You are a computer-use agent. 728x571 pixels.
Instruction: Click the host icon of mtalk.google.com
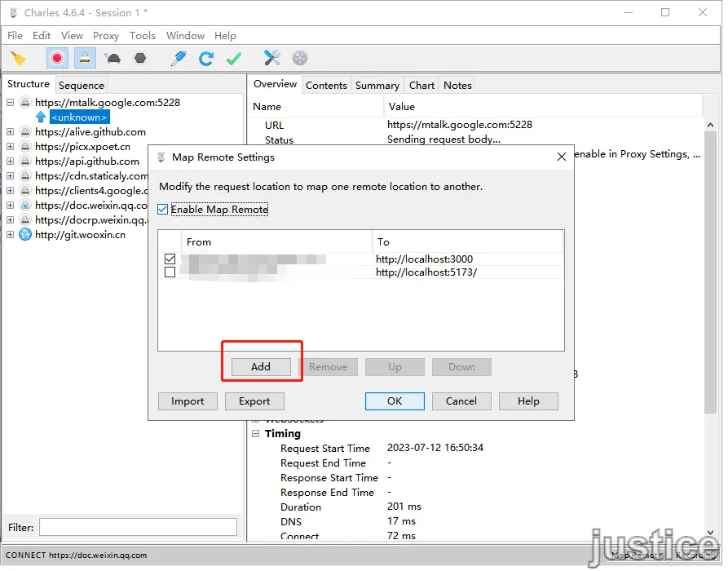(25, 103)
